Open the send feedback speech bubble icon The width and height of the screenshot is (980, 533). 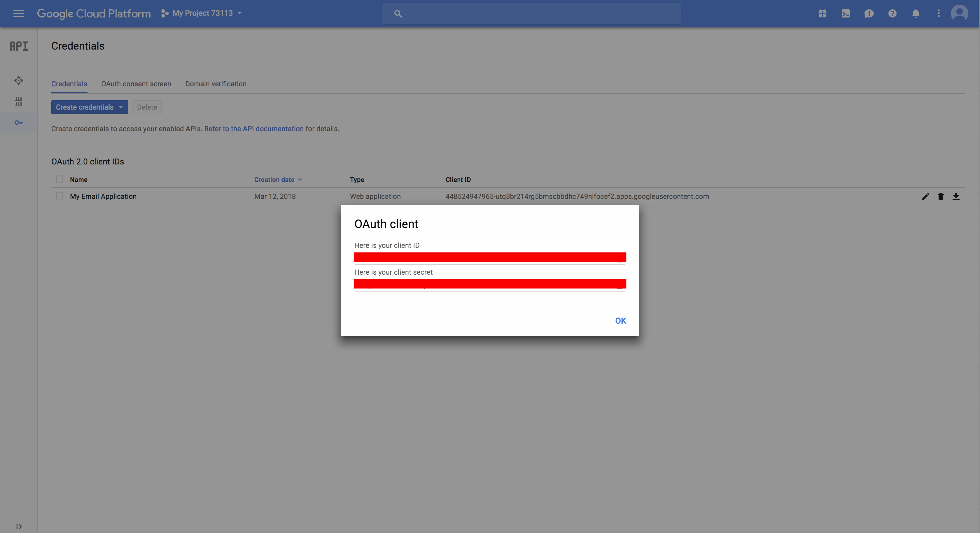869,13
